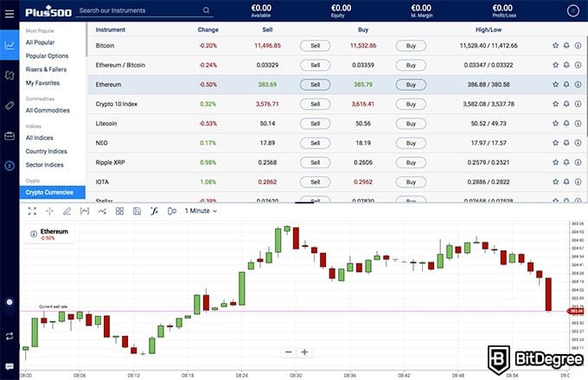The image size is (588, 380).
Task: Toggle star for Ethereum / Bitcoin
Action: pos(555,65)
